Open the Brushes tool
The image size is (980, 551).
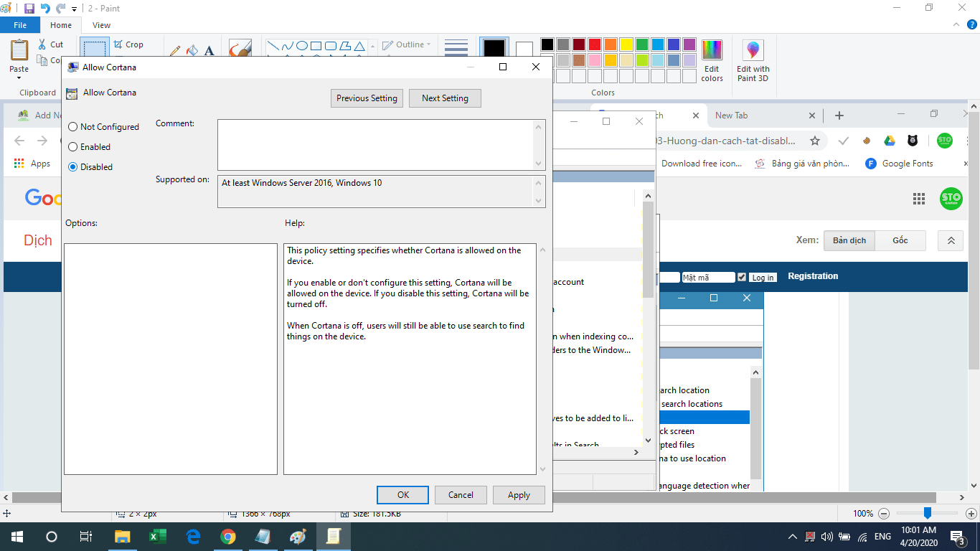(240, 49)
